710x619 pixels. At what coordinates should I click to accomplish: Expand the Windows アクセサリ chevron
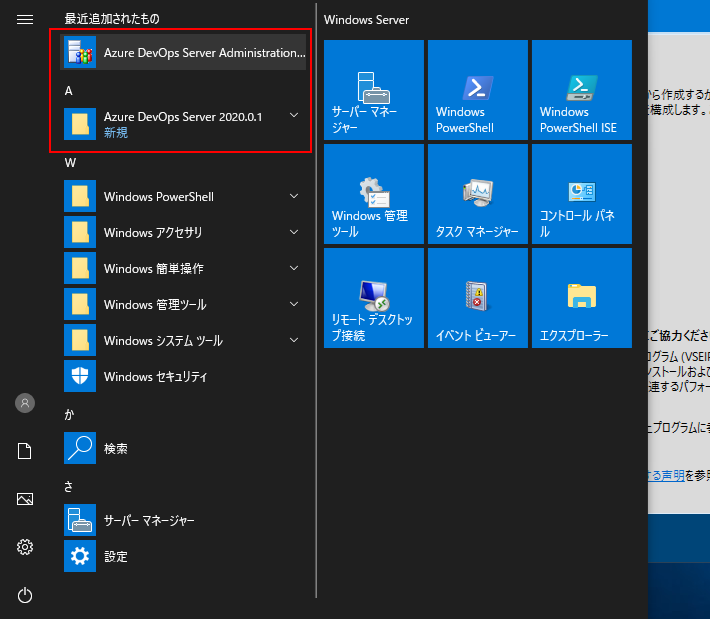click(x=294, y=232)
